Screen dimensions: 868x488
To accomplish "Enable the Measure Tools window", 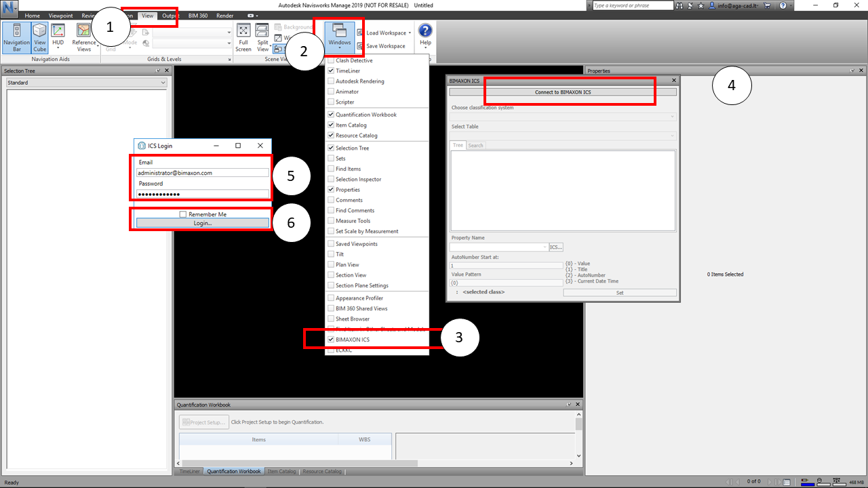I will pyautogui.click(x=331, y=221).
